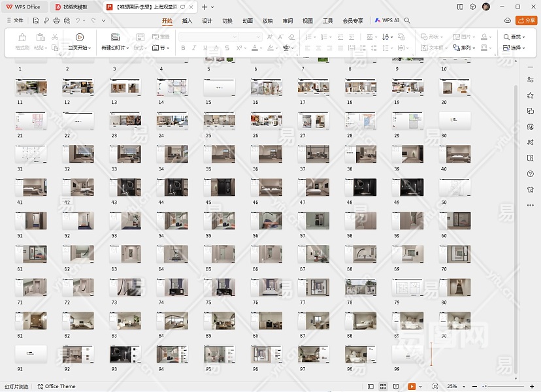541x392 pixels.
Task: Click the fit-to-window icon near zoom percentage
Action: click(434, 386)
